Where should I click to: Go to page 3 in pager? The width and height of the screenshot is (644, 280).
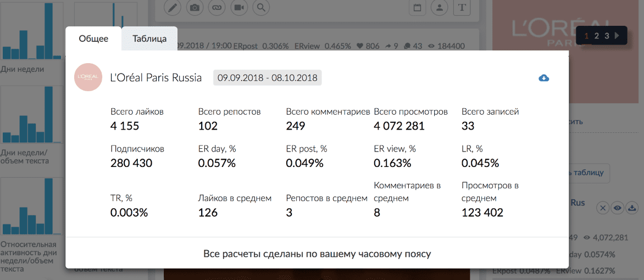(x=607, y=36)
